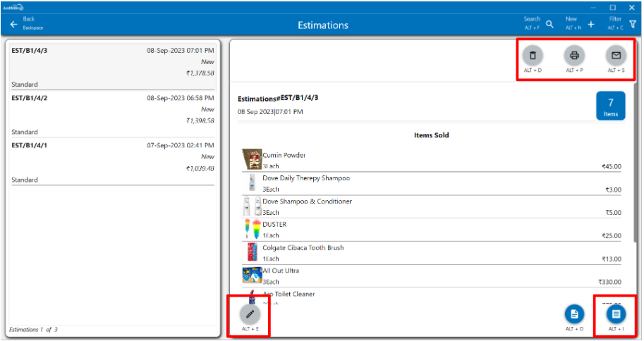Open estimation EST/B1/4/1 from the list
The height and width of the screenshot is (341, 644).
click(113, 161)
